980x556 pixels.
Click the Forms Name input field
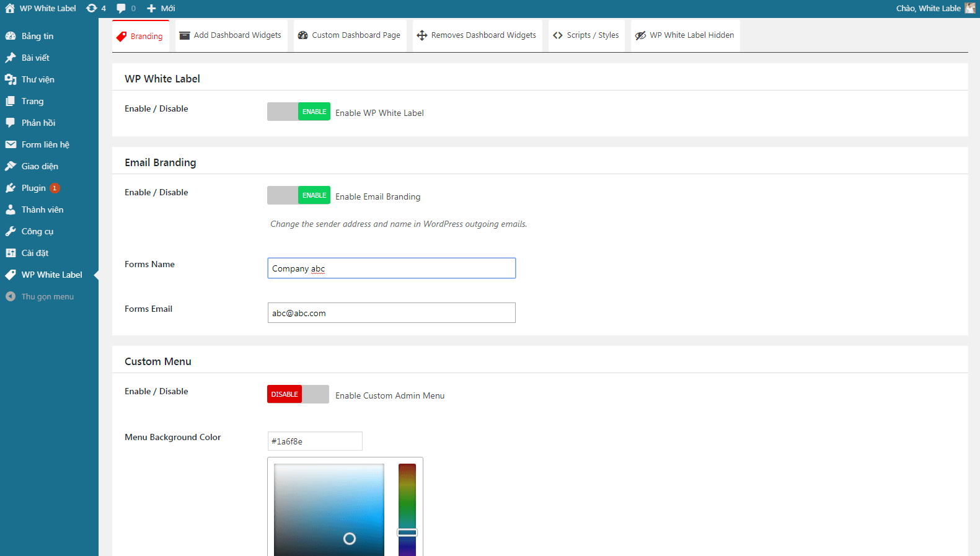coord(392,268)
